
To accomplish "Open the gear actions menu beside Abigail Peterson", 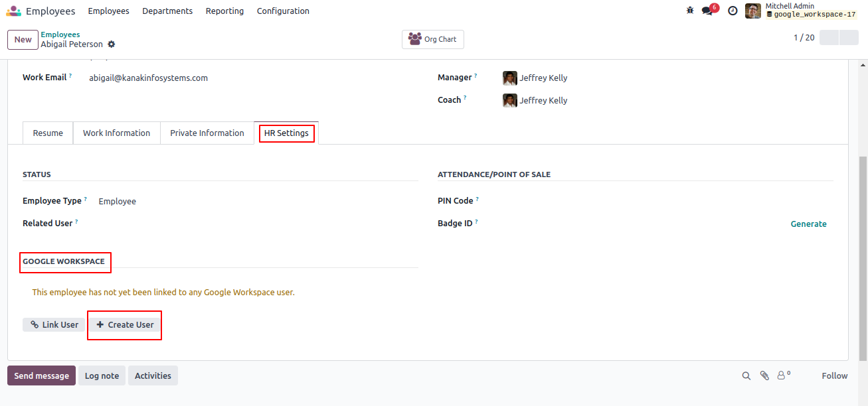I will click(x=112, y=44).
